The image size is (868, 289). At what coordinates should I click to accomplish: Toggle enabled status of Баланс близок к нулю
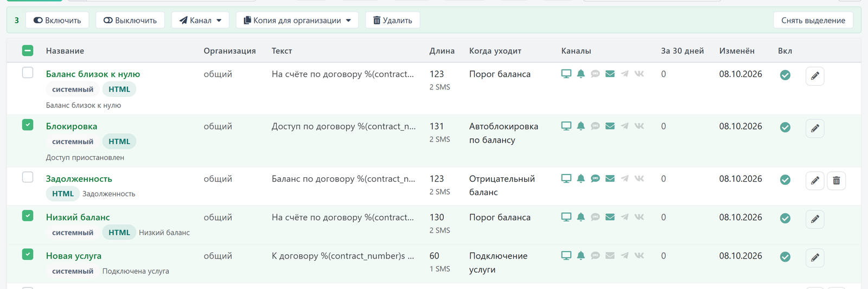[x=785, y=75]
